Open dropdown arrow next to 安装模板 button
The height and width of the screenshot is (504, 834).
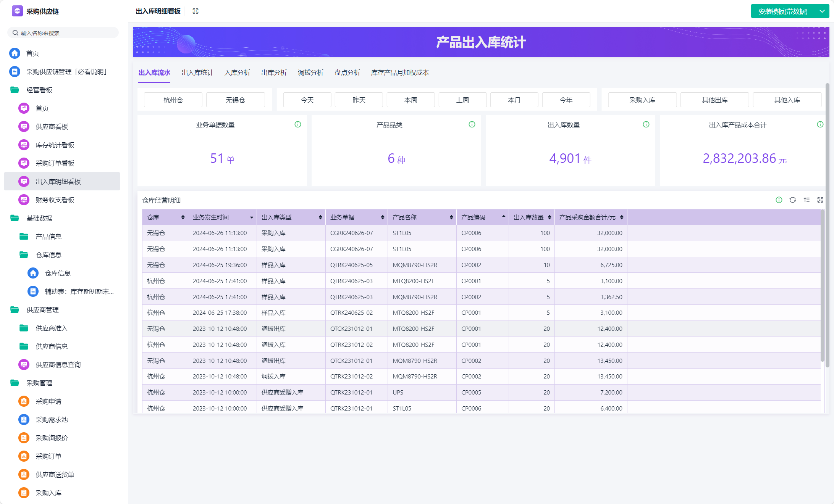click(822, 11)
